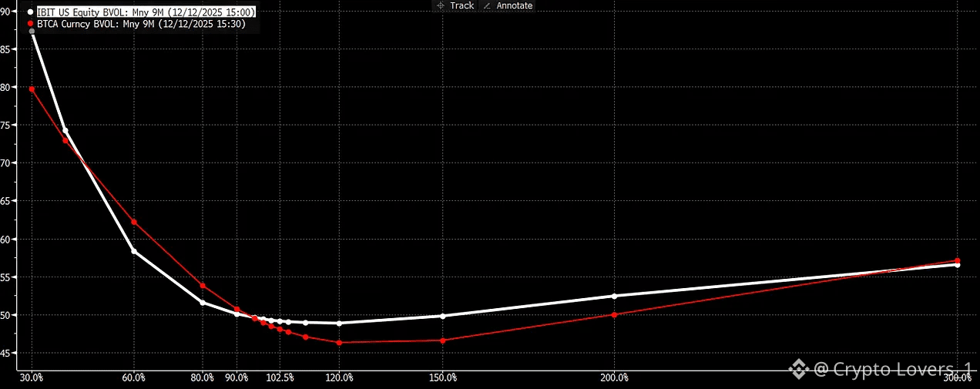
Task: Click the 80.0% x-axis label
Action: (x=203, y=377)
